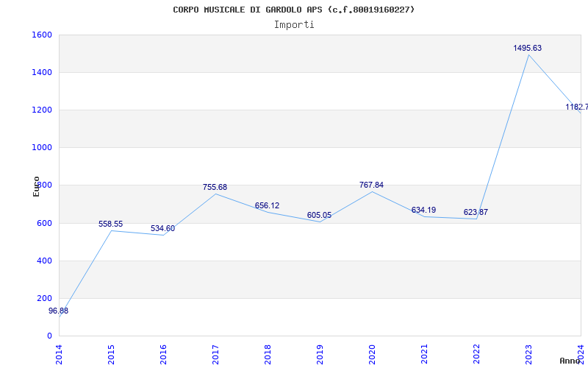588x368 pixels.
Task: Click the Euro axis title
Action: point(36,186)
